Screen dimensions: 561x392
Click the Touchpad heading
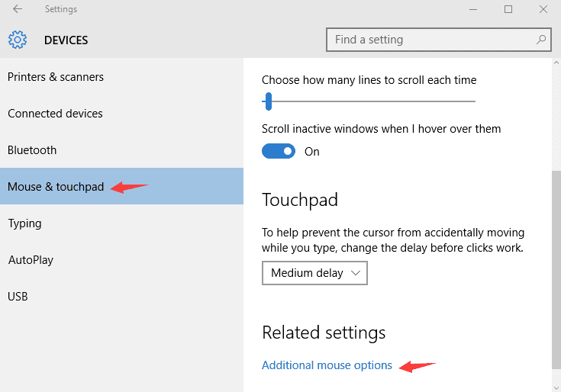pyautogui.click(x=300, y=200)
